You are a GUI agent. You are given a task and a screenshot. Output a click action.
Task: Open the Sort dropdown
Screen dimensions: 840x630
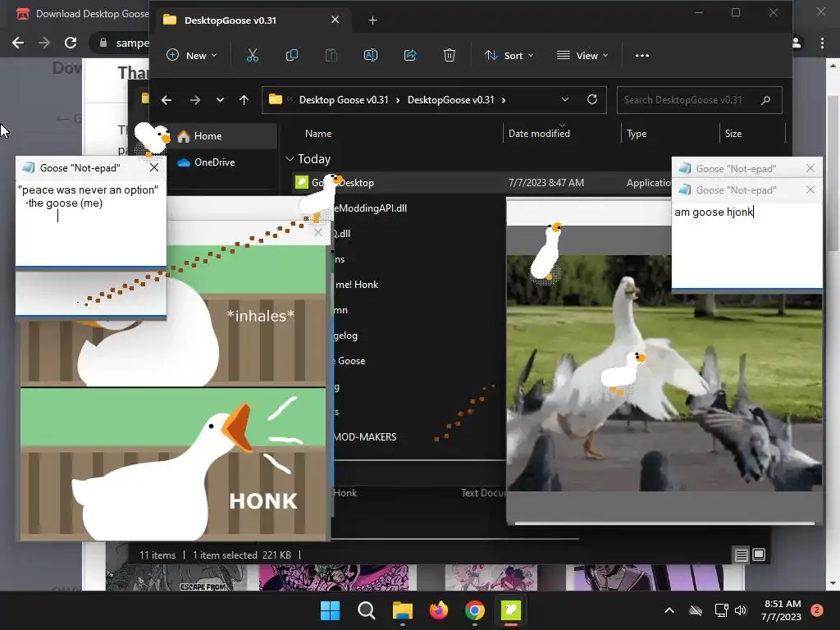pyautogui.click(x=509, y=55)
